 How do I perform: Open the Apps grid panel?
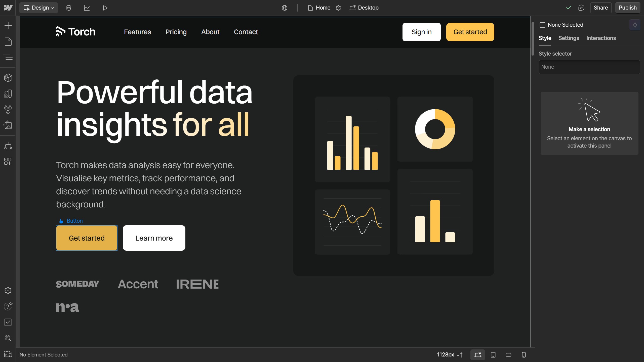(8, 161)
